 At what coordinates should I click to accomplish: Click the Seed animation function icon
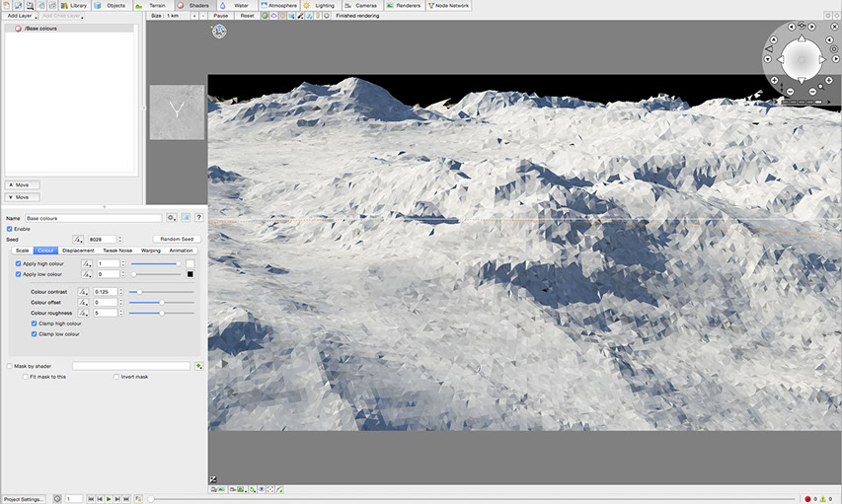click(78, 239)
